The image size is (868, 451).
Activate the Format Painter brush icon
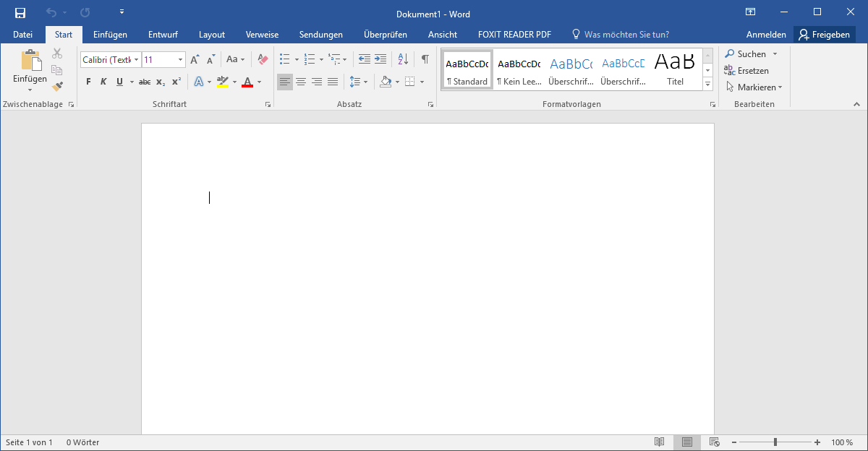[x=57, y=86]
